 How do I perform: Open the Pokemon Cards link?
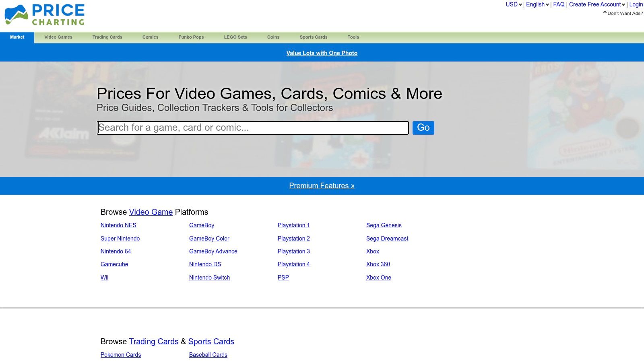(x=121, y=355)
